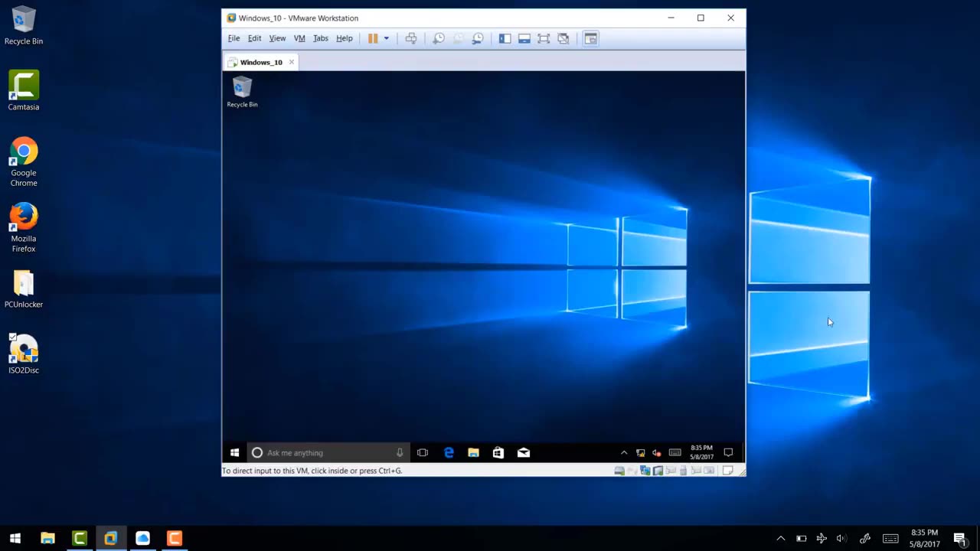Open the VM menu

[299, 38]
